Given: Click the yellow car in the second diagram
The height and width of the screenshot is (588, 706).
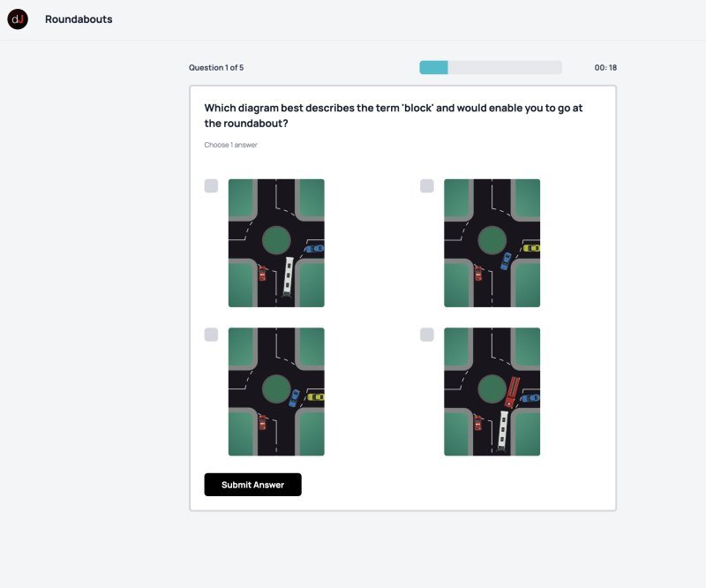Looking at the screenshot, I should 530,248.
